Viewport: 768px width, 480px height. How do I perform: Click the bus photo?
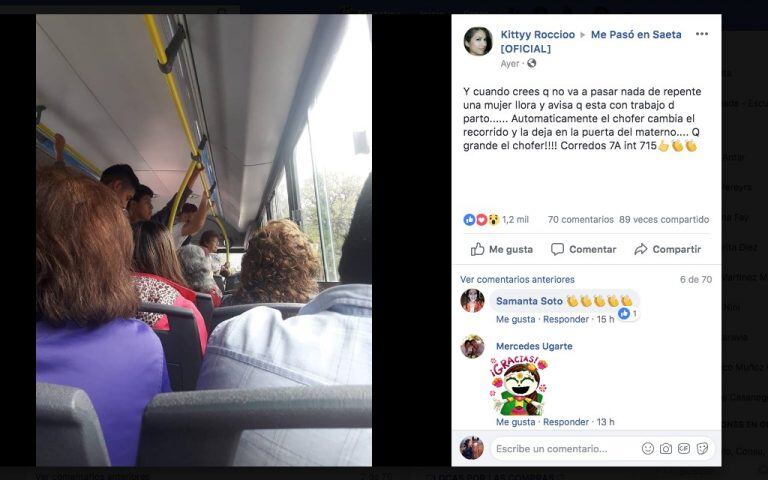204,240
